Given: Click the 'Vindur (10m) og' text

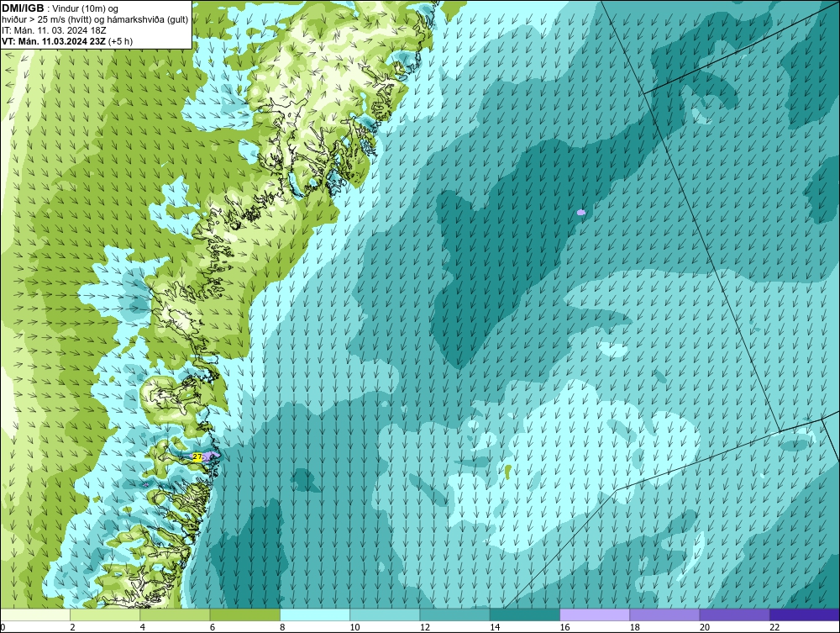Looking at the screenshot, I should tap(86, 8).
